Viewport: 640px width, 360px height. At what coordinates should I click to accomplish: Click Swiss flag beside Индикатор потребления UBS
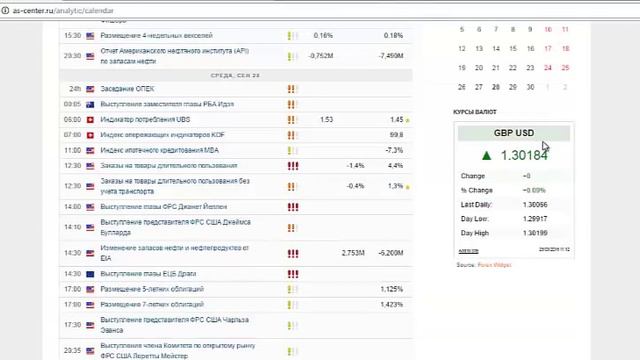(x=90, y=120)
